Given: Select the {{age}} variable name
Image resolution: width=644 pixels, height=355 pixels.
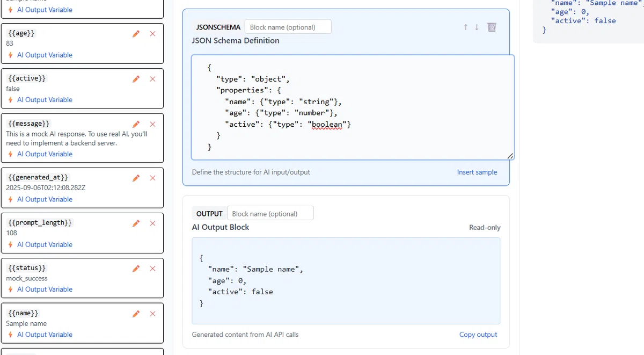Looking at the screenshot, I should coord(21,33).
